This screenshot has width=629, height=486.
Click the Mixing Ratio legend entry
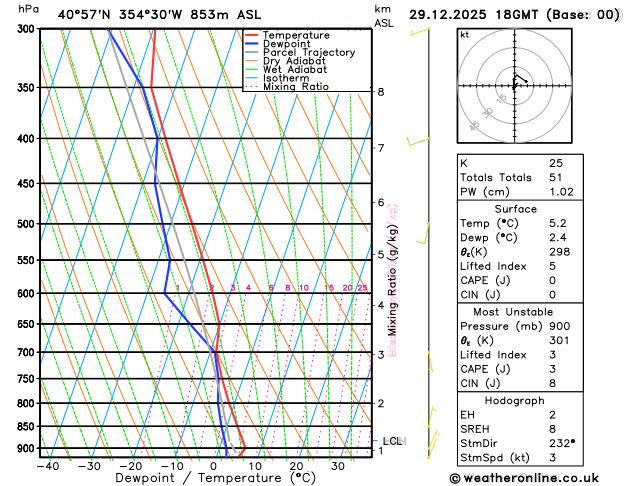point(287,87)
